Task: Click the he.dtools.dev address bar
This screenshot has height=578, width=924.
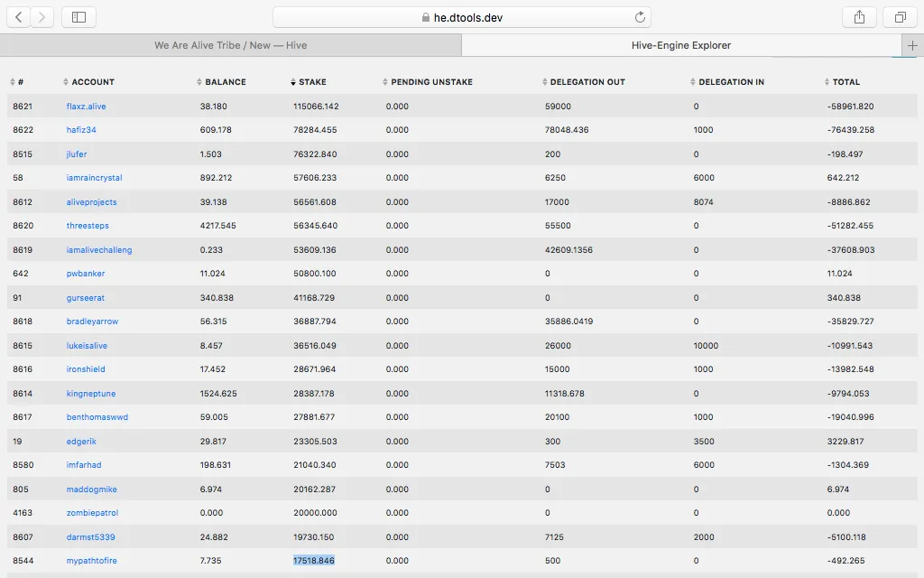Action: tap(461, 17)
